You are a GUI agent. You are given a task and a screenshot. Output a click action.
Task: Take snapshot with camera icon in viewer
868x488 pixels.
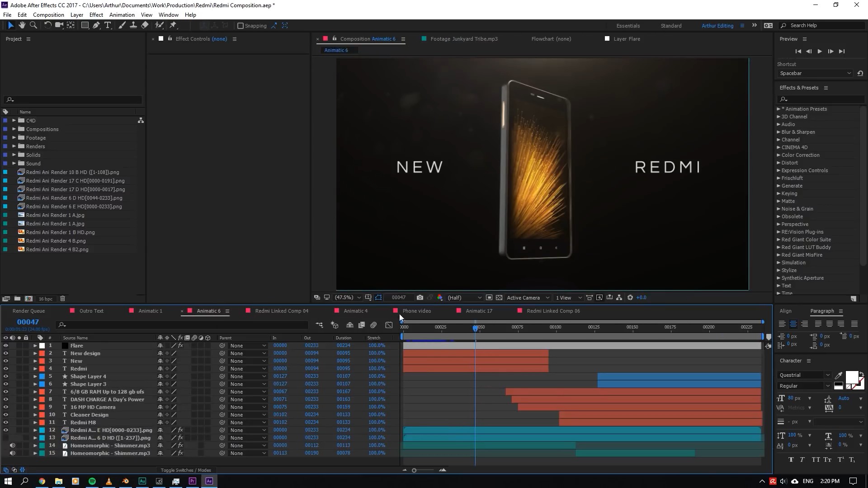[x=420, y=297]
